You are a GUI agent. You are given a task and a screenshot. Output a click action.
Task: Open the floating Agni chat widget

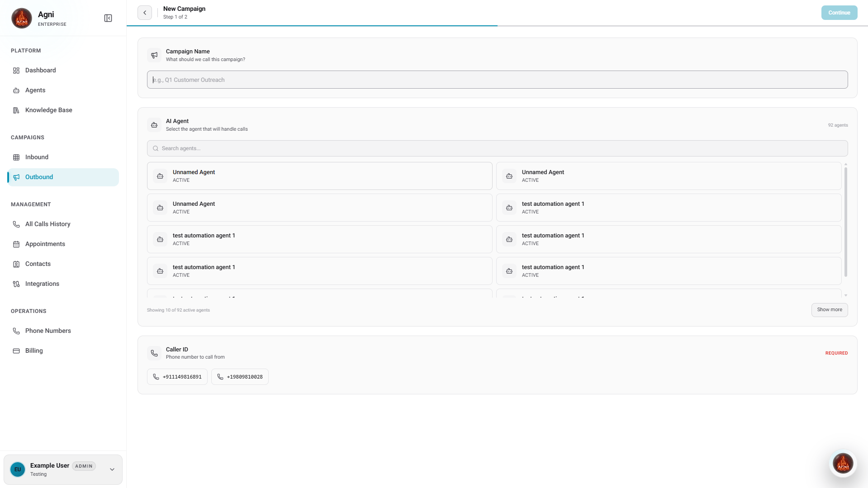pyautogui.click(x=843, y=464)
